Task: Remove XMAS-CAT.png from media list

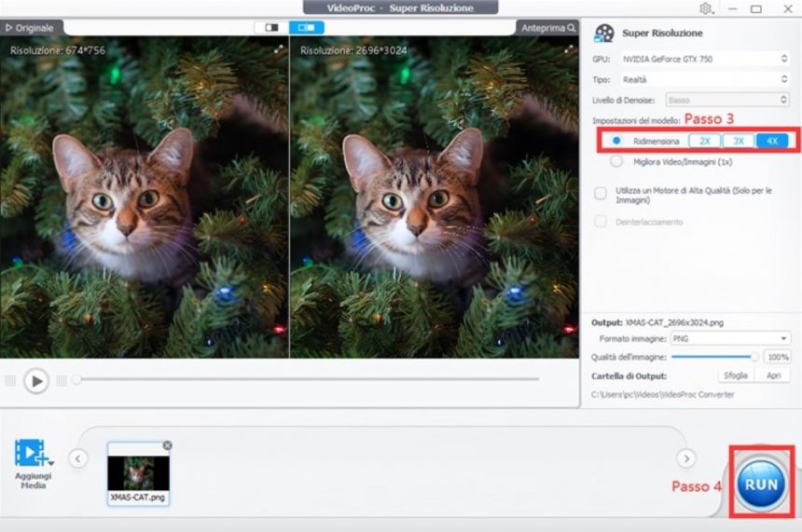Action: coord(167,445)
